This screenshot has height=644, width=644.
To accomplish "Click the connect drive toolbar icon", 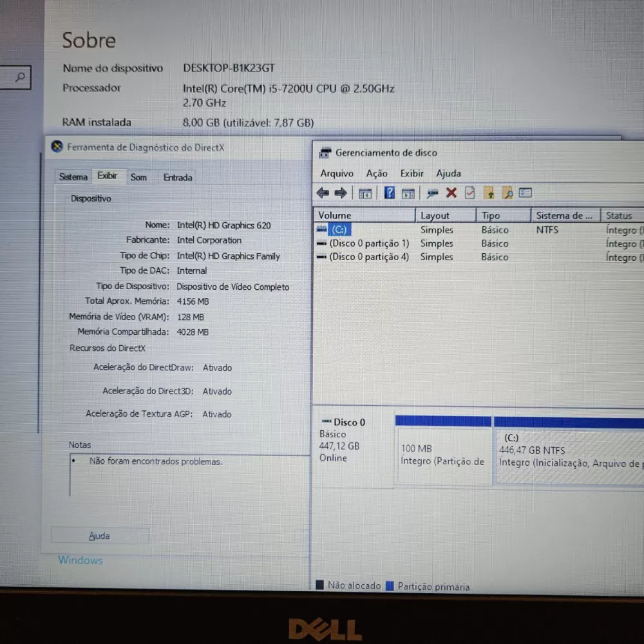I will pos(432,193).
